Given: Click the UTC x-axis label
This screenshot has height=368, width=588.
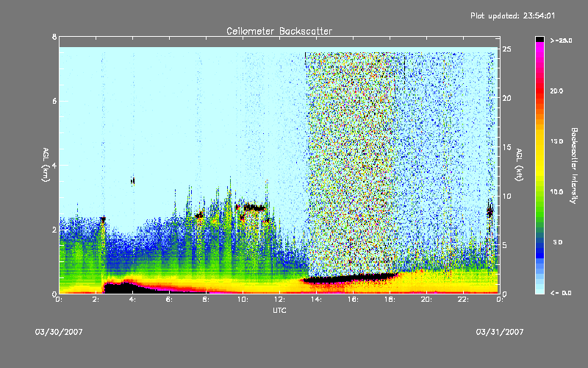Looking at the screenshot, I should tap(279, 310).
